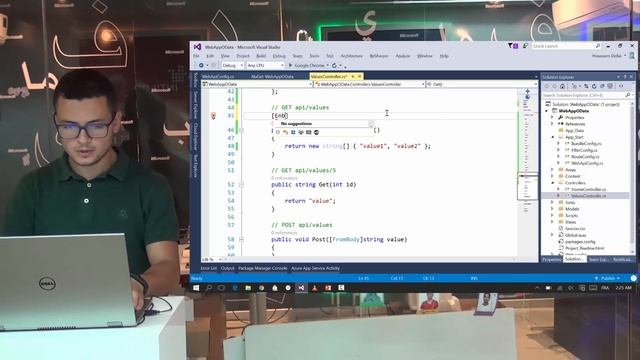The image size is (640, 360).
Task: Collapse the Get(int id) method at line 52
Action: [x=241, y=185]
